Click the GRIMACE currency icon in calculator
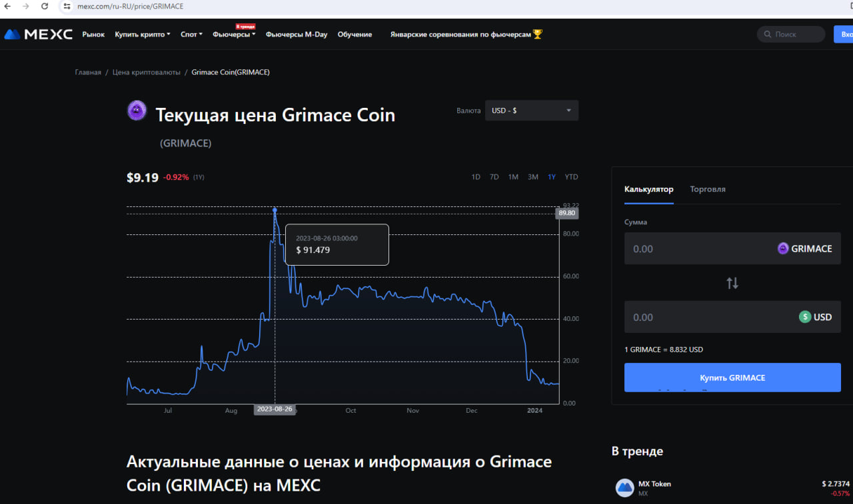 click(783, 248)
